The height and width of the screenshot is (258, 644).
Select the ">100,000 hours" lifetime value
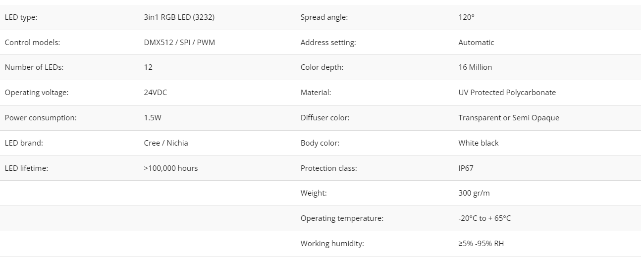pos(170,168)
